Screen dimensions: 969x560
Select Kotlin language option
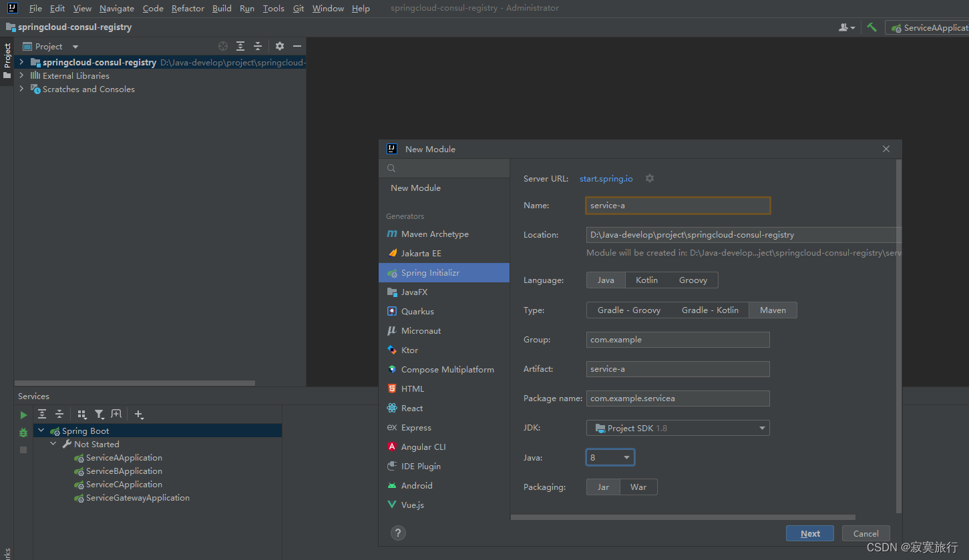(646, 280)
